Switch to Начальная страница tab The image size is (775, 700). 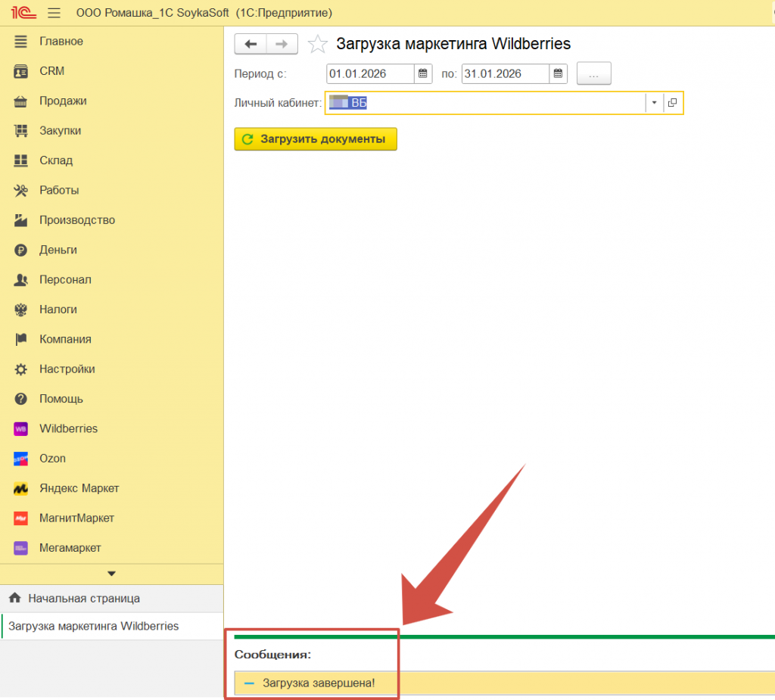click(83, 598)
